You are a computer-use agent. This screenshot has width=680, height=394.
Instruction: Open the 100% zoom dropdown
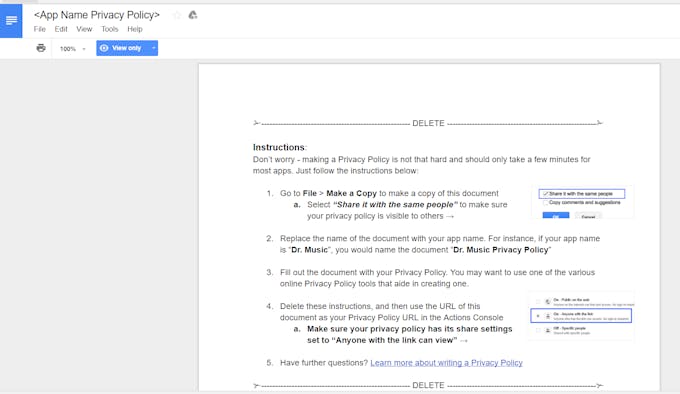click(x=72, y=49)
